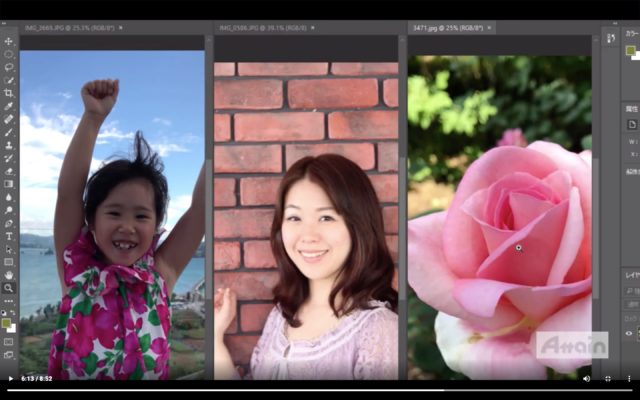Open the toolbar background color swatch
This screenshot has width=640, height=400.
pos(13,328)
